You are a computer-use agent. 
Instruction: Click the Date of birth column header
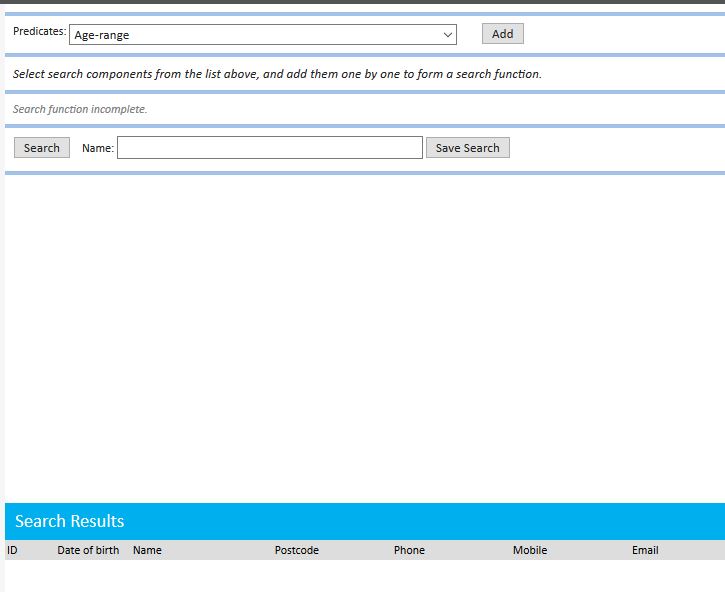click(88, 550)
